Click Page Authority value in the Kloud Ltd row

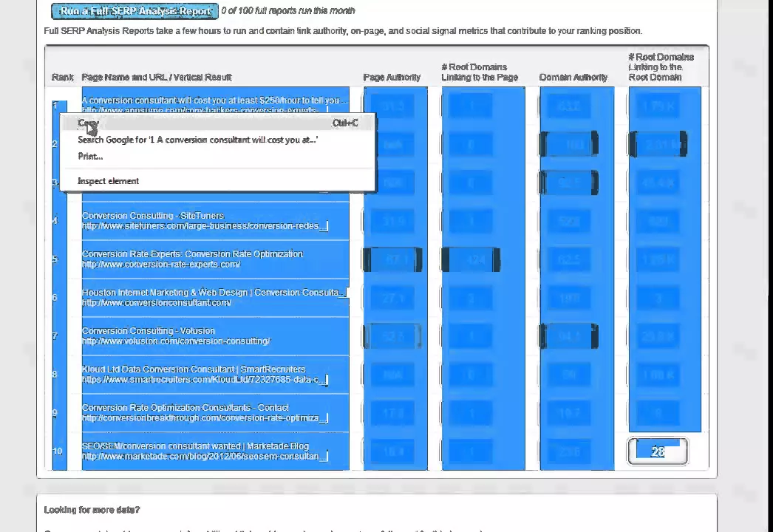point(392,375)
